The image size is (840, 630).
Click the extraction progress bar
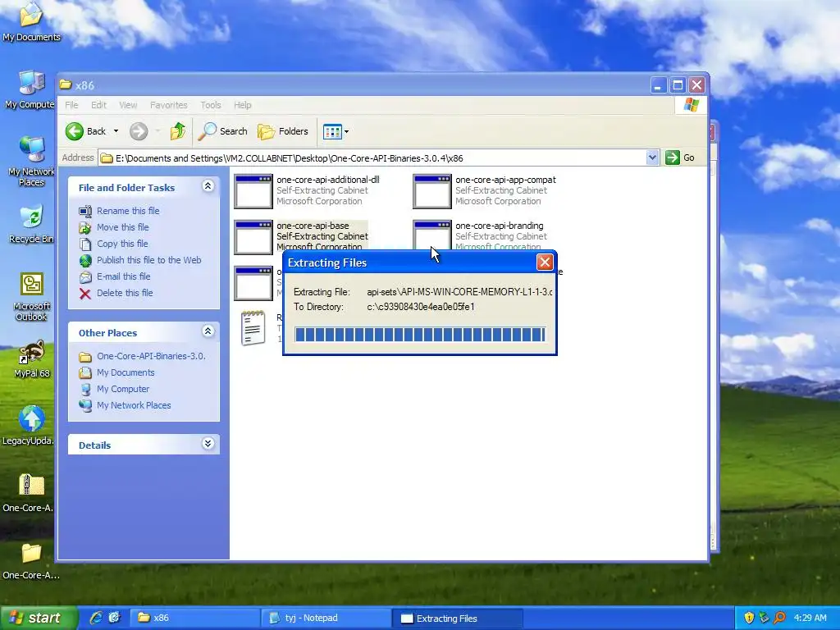[x=420, y=335]
